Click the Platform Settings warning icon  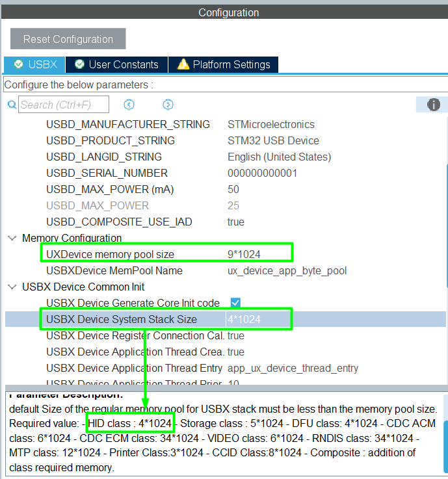(x=183, y=64)
